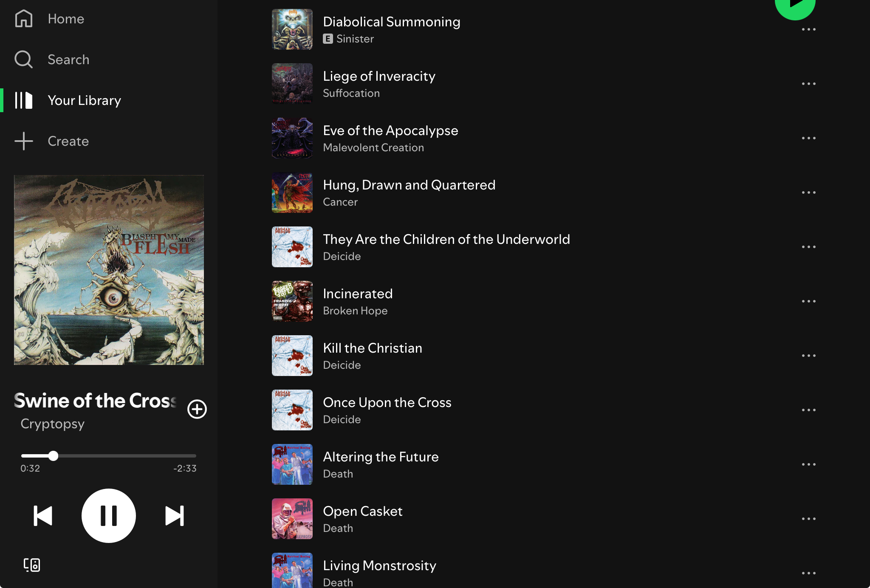Screen dimensions: 870x588
Task: Open more options for Kill the Christian
Action: tap(809, 356)
